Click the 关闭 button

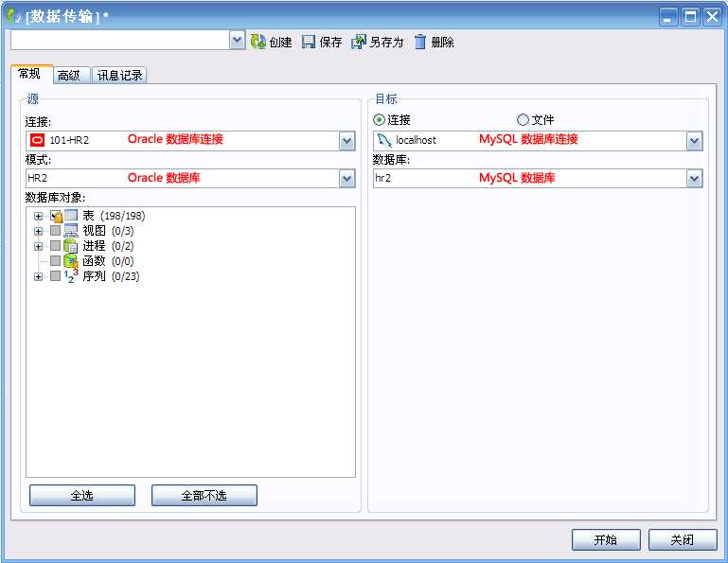(683, 539)
